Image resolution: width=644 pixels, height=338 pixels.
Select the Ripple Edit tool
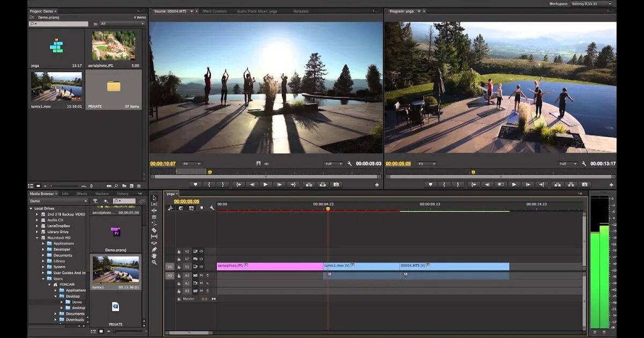coord(155,211)
